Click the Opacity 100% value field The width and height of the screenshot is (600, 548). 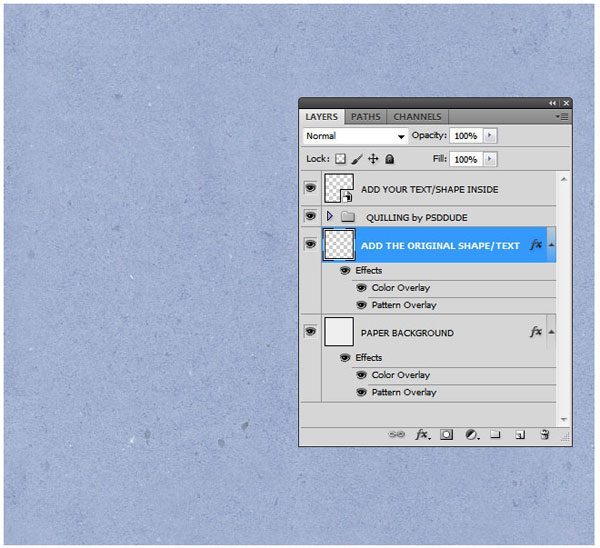[466, 136]
